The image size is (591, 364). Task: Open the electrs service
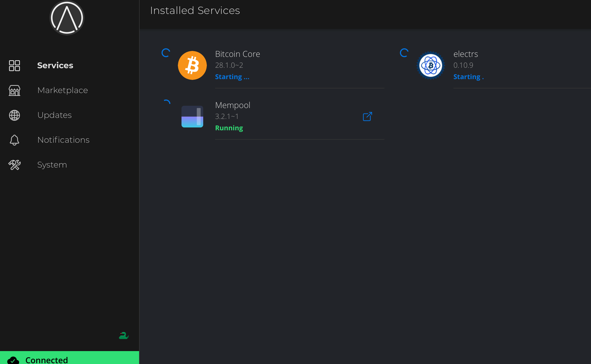[466, 54]
